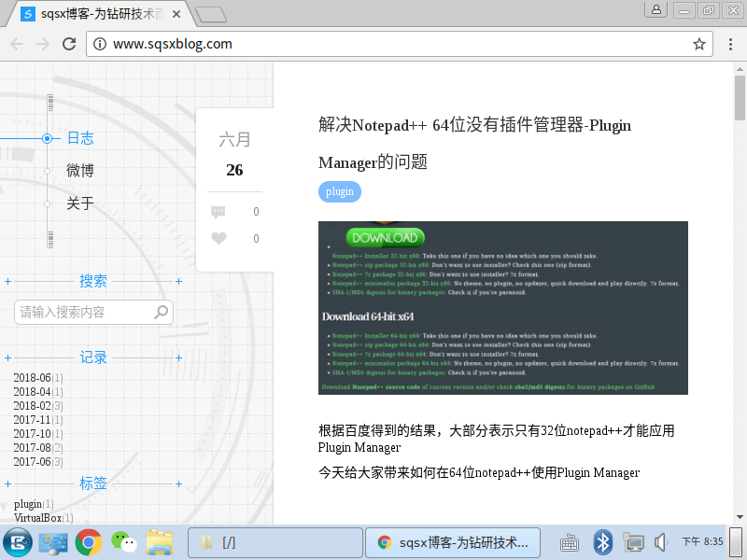Switch to sqsx博客 taskbar window button

(x=453, y=543)
